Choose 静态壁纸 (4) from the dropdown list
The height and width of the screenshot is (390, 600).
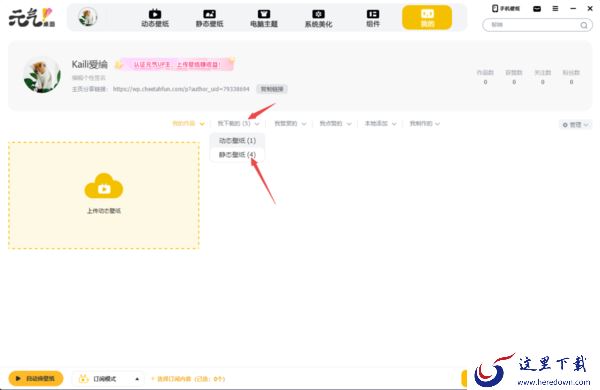(x=237, y=155)
